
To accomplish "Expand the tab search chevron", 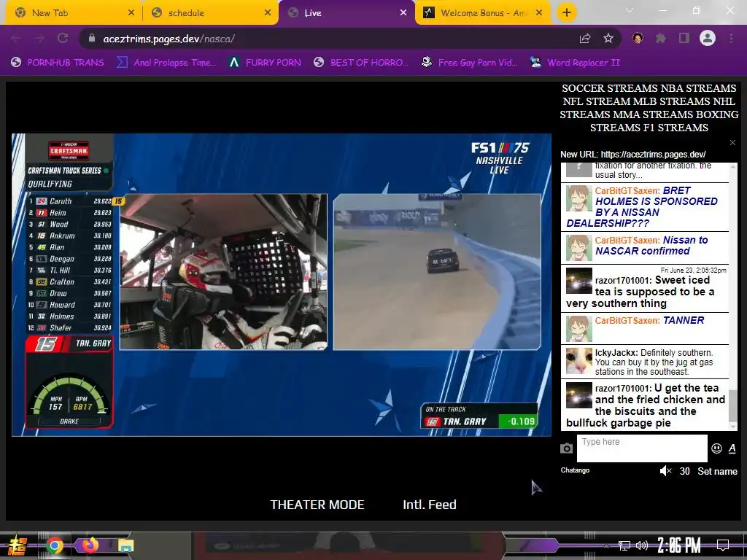I will pos(630,10).
